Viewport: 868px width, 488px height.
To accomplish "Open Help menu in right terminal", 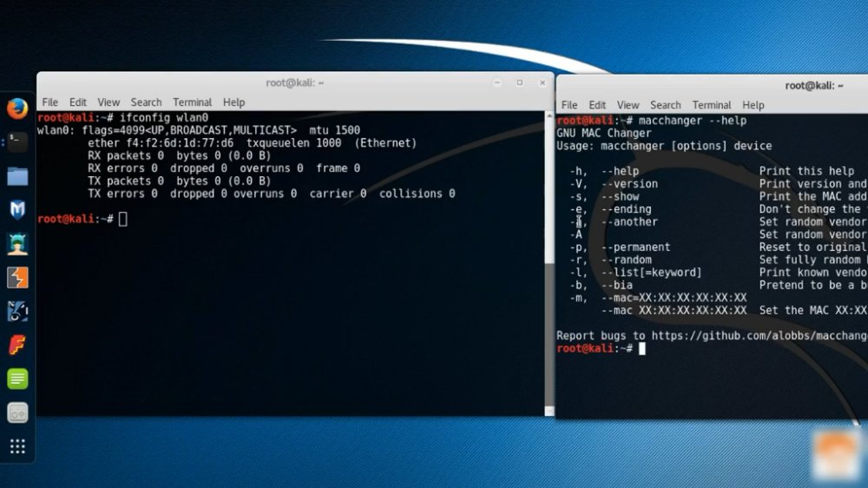I will click(753, 105).
